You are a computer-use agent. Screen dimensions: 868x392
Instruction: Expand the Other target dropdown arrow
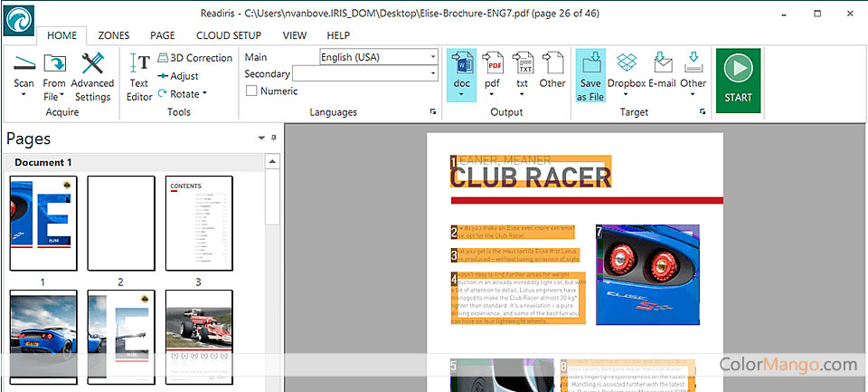coord(693,95)
